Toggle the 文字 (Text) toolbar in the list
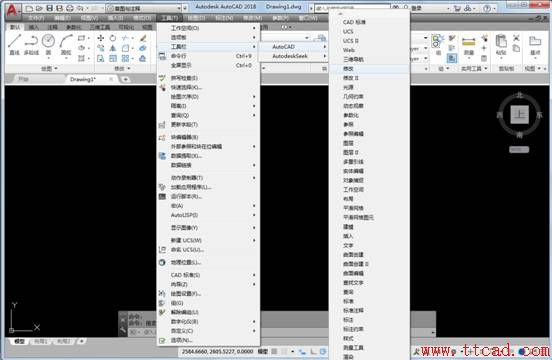 (x=369, y=245)
